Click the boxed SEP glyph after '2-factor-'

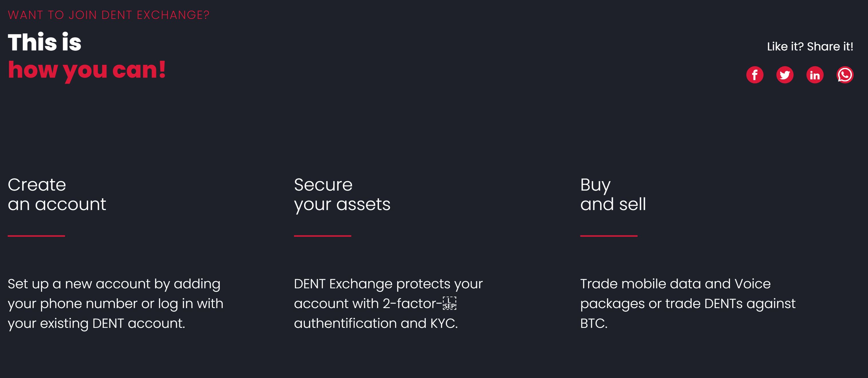449,303
